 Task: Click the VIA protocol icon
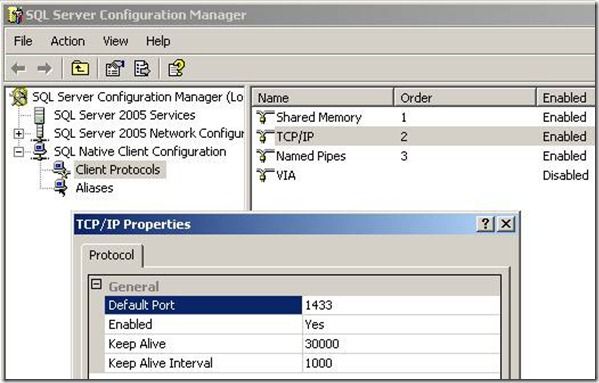click(x=264, y=175)
